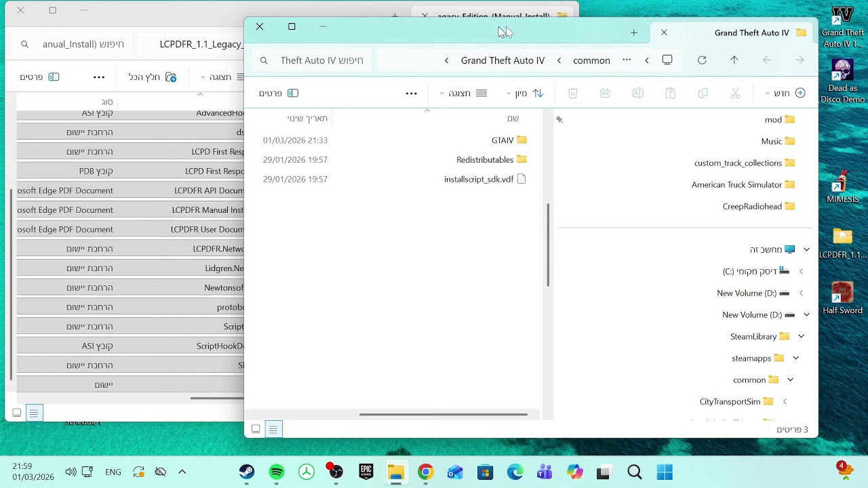Click the Grand Theft Auto IV breadcrumb
The image size is (868, 488).
502,60
